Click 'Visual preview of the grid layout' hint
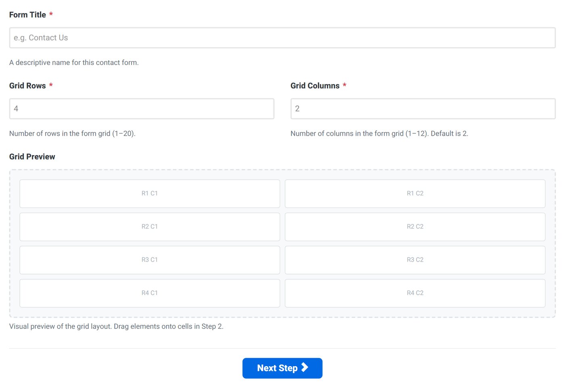 click(116, 326)
